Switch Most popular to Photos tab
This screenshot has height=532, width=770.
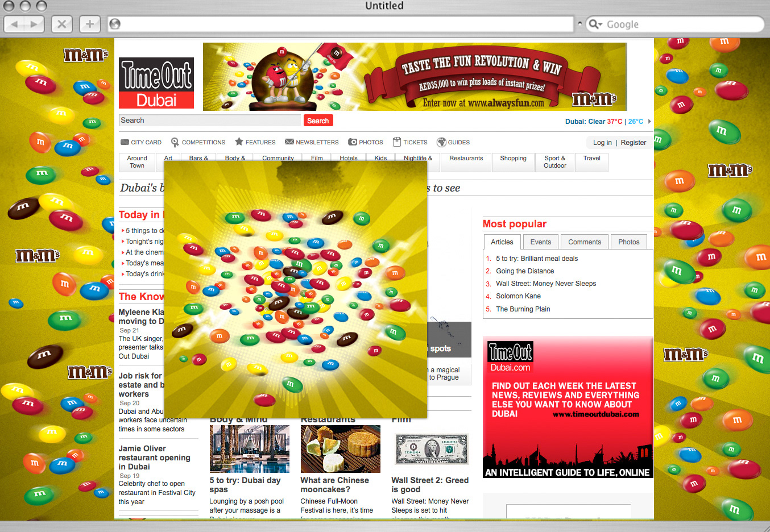(x=628, y=242)
